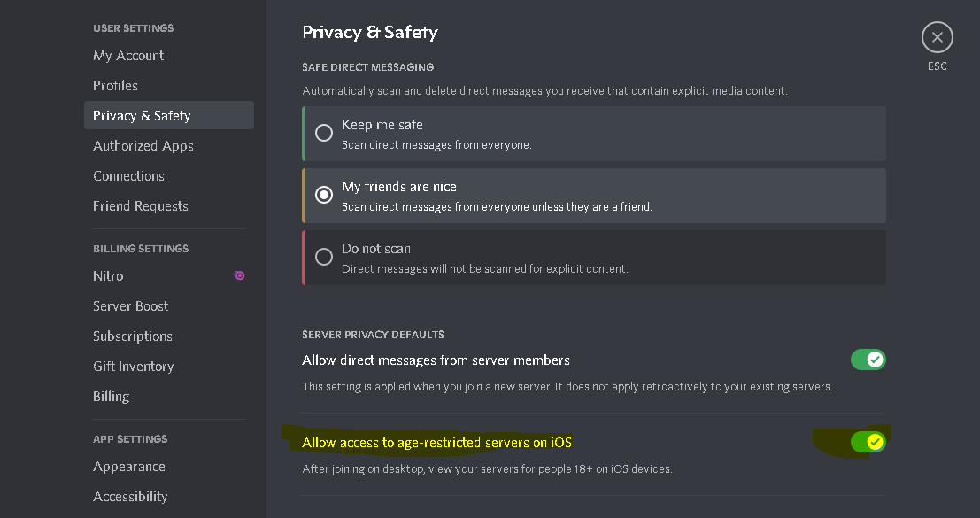Screen dimensions: 980x518
Task: Select the My friends are nice radio button
Action: click(x=324, y=194)
